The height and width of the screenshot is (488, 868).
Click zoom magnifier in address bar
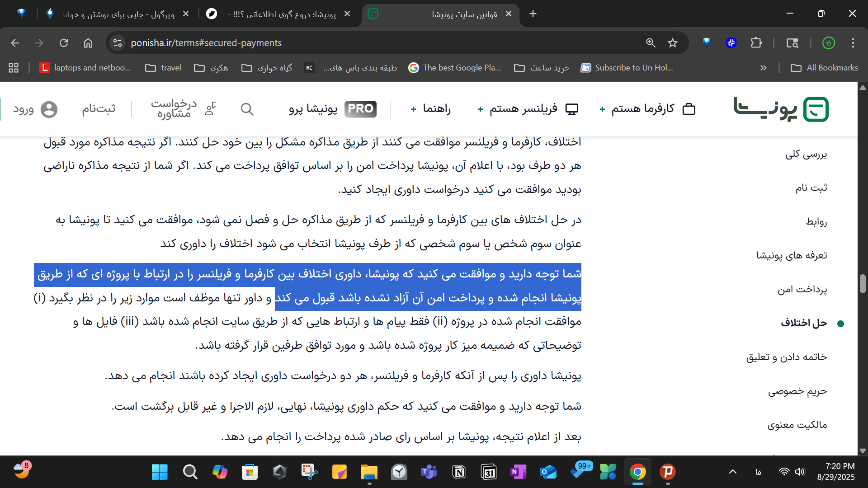pyautogui.click(x=651, y=43)
